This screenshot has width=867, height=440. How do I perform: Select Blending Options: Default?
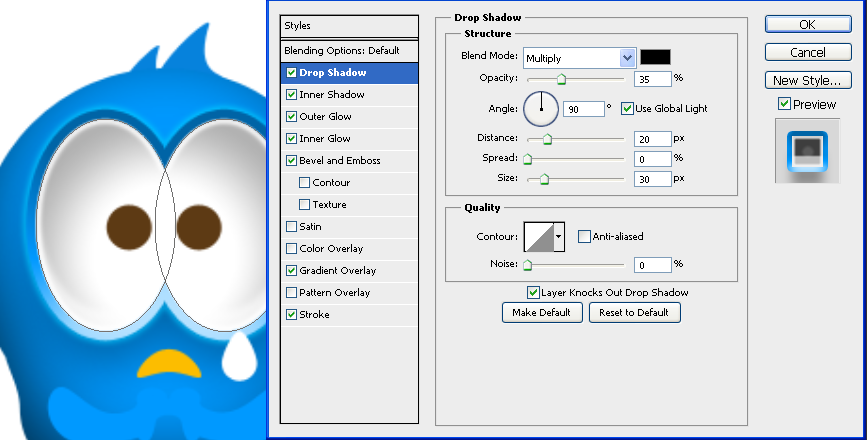(349, 51)
